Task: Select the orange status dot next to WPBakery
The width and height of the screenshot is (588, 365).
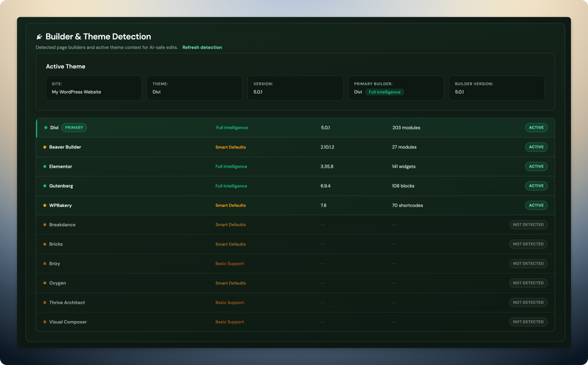Action: tap(45, 205)
